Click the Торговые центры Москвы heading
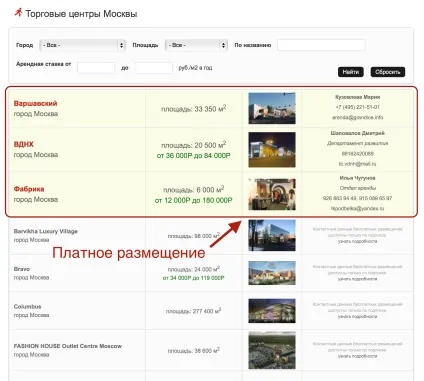 point(81,14)
